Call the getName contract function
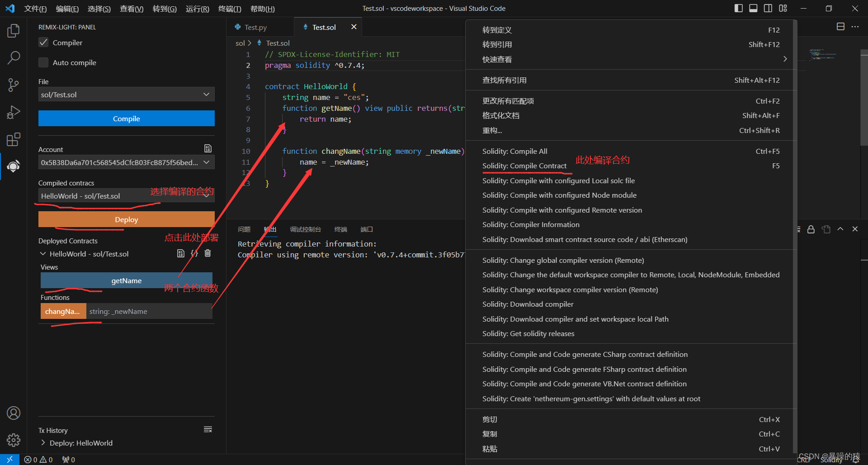Screen dimensions: 868x465 [x=126, y=280]
